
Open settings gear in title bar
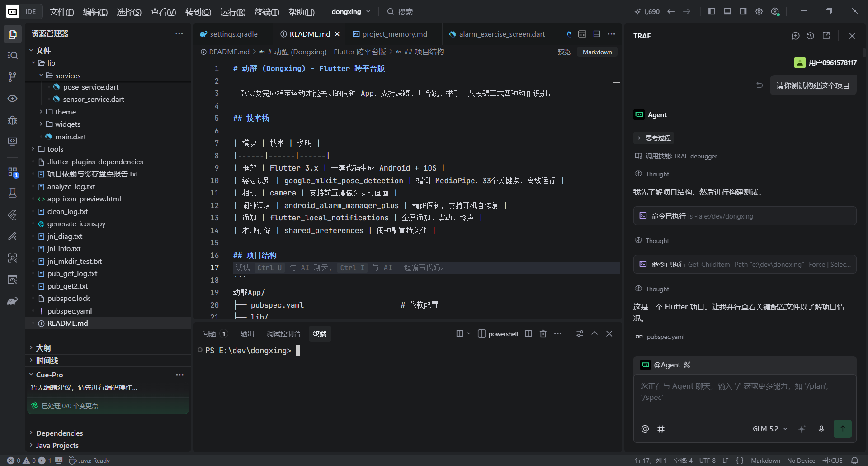click(x=759, y=11)
